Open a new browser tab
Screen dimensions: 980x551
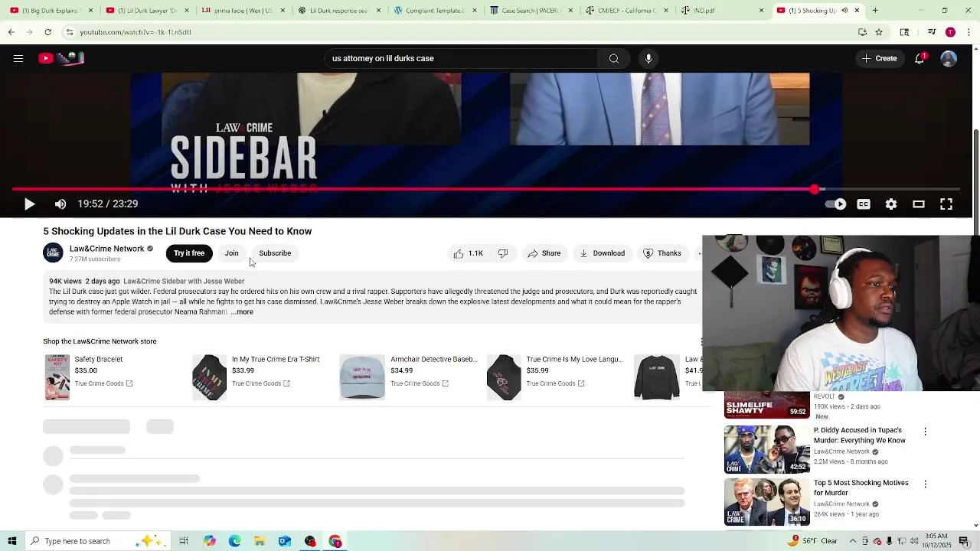[875, 11]
